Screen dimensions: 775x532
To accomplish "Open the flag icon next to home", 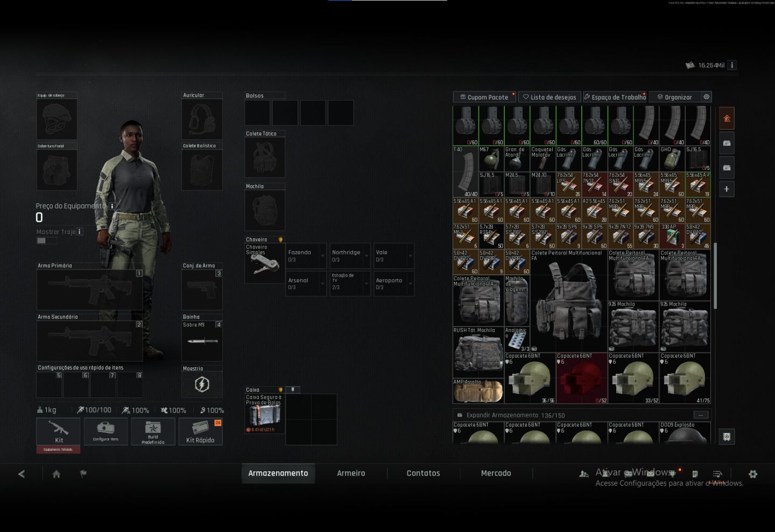I will 83,474.
